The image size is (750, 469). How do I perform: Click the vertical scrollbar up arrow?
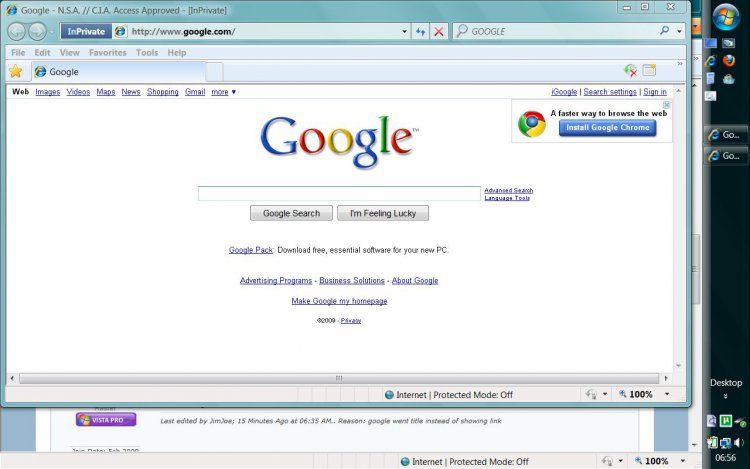(678, 91)
